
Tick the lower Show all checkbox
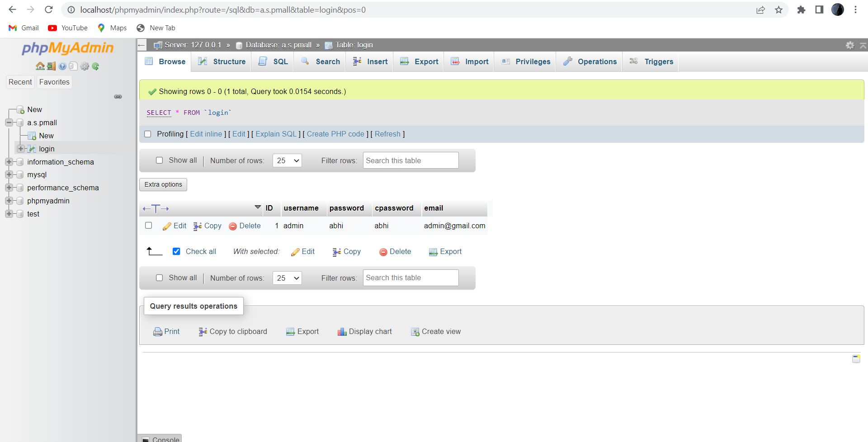coord(159,278)
